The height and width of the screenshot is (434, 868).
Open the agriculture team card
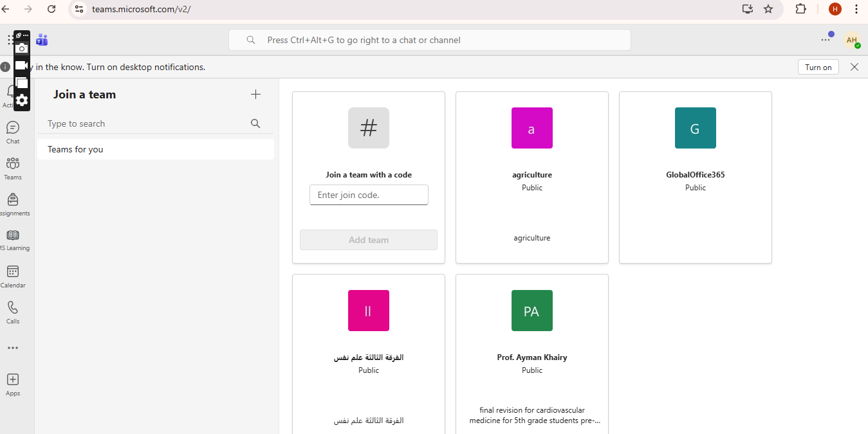[531, 177]
